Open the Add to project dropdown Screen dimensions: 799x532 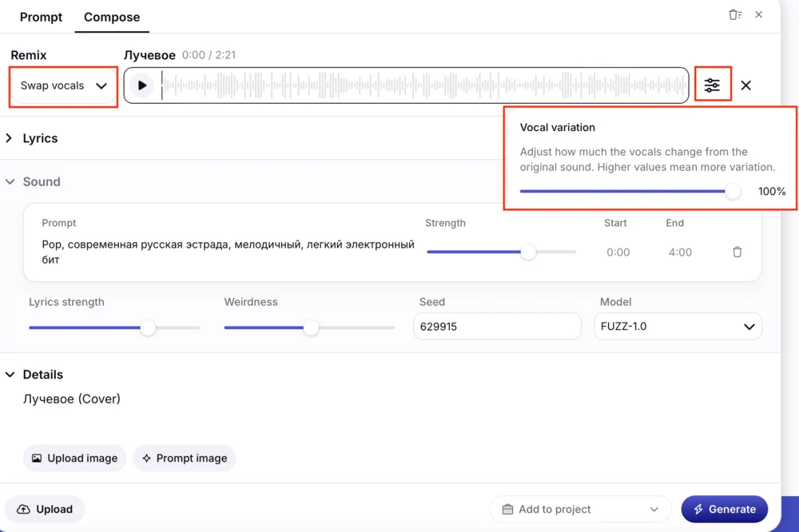click(x=580, y=510)
